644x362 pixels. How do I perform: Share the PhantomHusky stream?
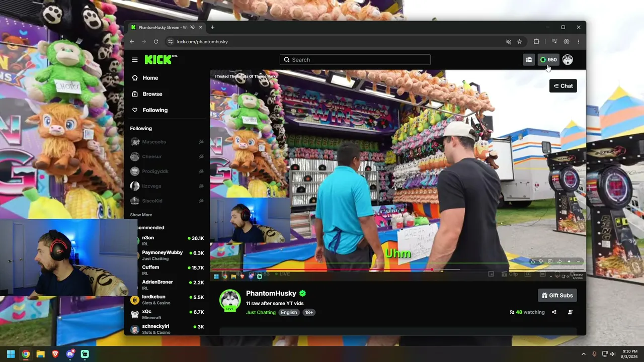[554, 312]
